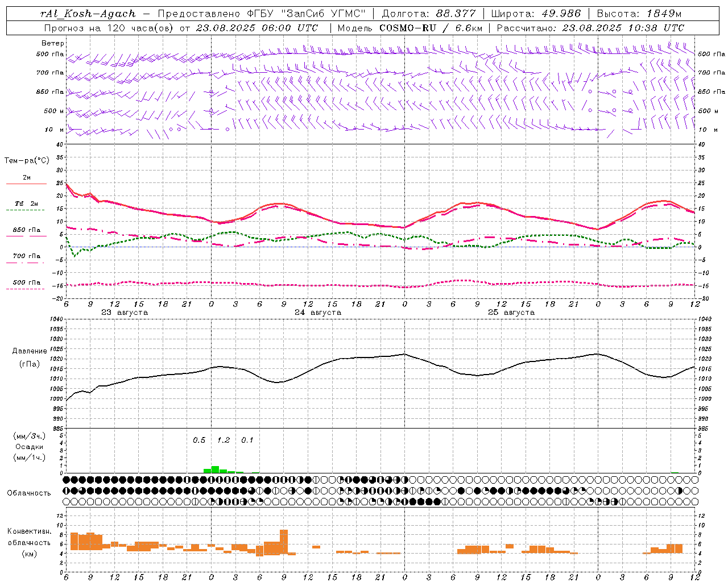Click the Конвективн. облачность (км) label

tap(29, 543)
